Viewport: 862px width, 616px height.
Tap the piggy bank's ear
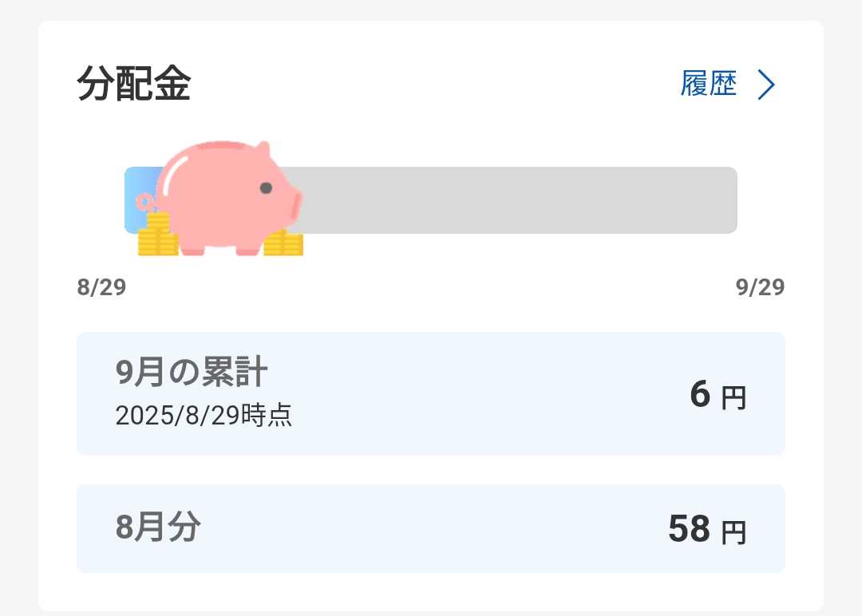(262, 152)
